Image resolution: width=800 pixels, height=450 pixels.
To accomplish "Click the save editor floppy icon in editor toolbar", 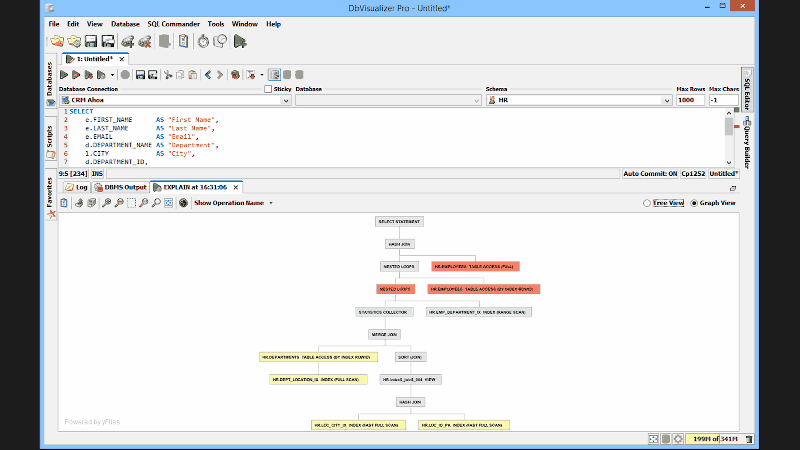I will pos(140,75).
